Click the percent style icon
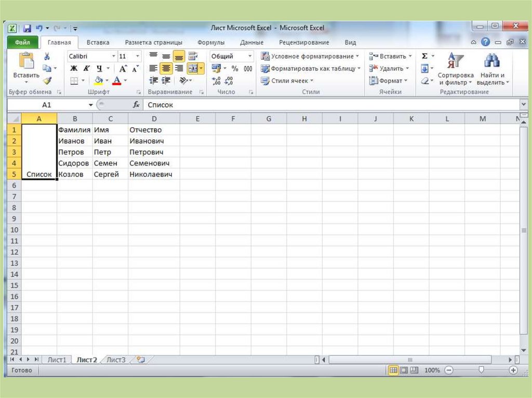The height and width of the screenshot is (398, 532). (235, 68)
